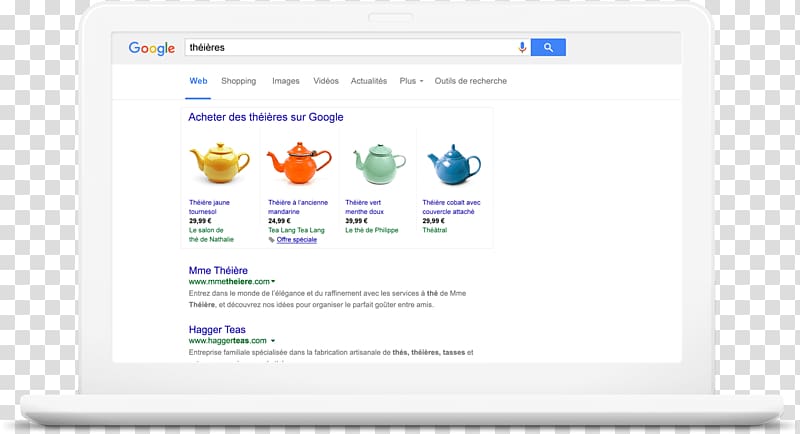Screen dimensions: 800x434
Task: Expand the arrow beside www.mmetheiere.com
Action: [273, 282]
